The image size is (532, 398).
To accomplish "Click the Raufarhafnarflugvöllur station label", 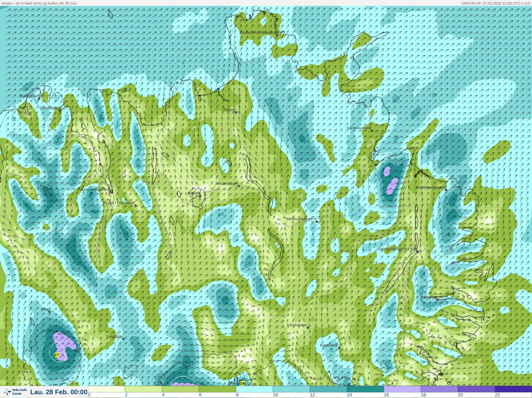I will pyautogui.click(x=258, y=32).
